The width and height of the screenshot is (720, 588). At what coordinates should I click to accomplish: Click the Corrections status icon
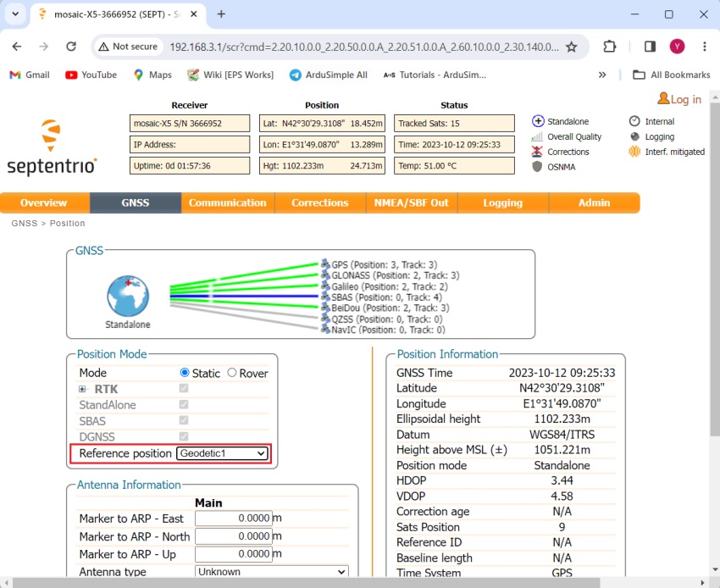click(x=537, y=152)
